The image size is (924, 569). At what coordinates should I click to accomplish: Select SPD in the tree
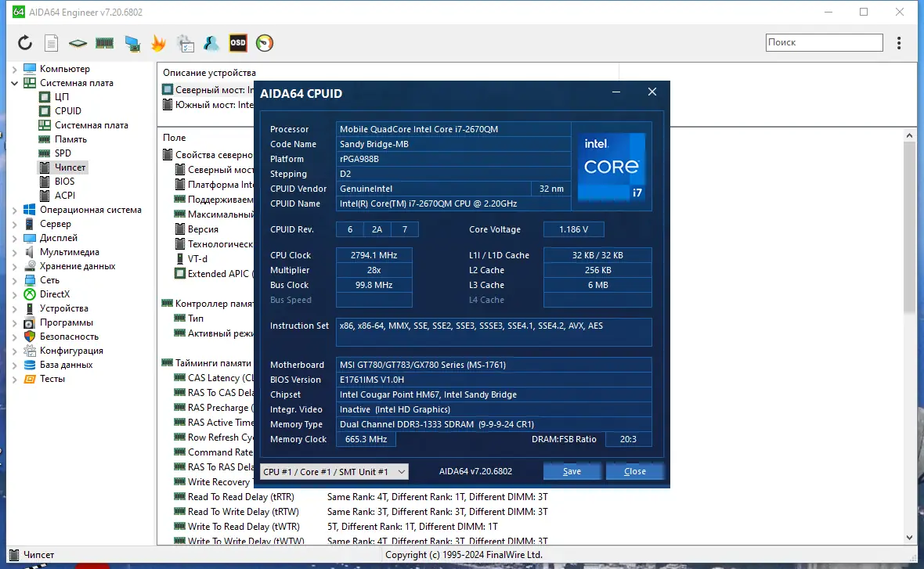[x=63, y=153]
